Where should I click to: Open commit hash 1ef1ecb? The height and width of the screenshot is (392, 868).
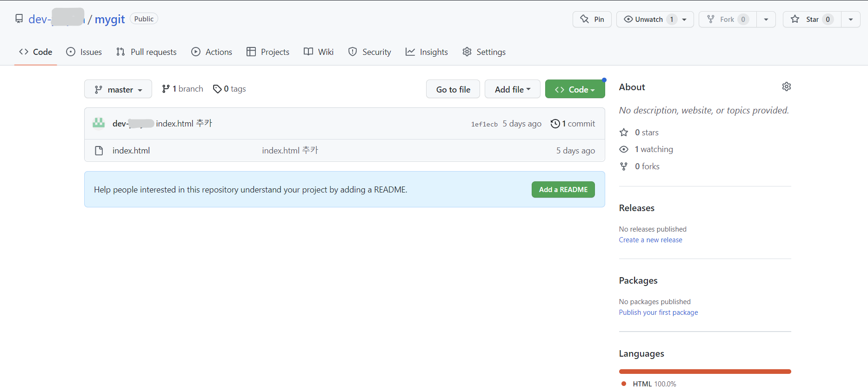click(x=484, y=124)
